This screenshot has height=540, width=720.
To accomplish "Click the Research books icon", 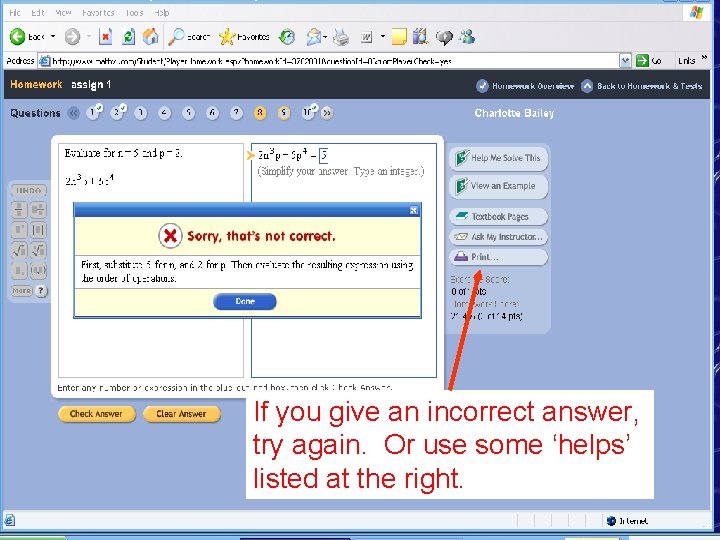I will pos(420,36).
